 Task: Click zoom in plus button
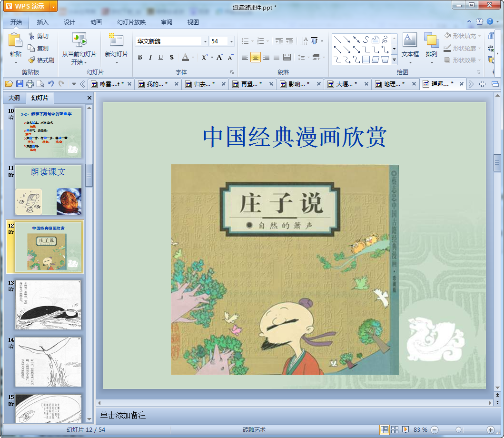(x=491, y=429)
